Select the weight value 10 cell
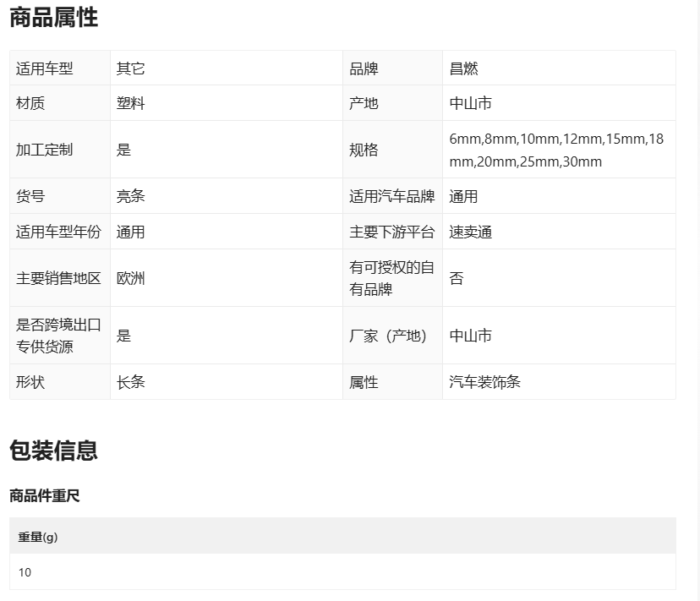This screenshot has height=601, width=700. (x=342, y=572)
